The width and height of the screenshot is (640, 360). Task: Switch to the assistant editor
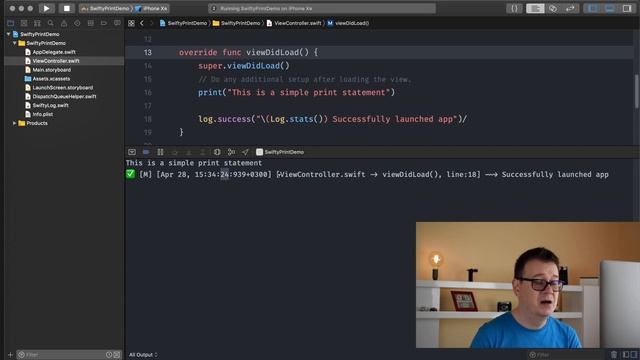[x=553, y=9]
